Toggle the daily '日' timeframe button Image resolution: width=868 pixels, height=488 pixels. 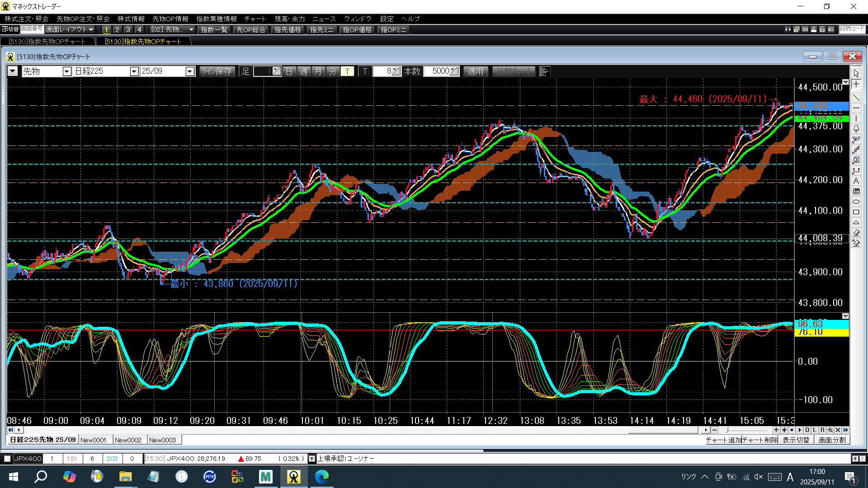pyautogui.click(x=289, y=71)
